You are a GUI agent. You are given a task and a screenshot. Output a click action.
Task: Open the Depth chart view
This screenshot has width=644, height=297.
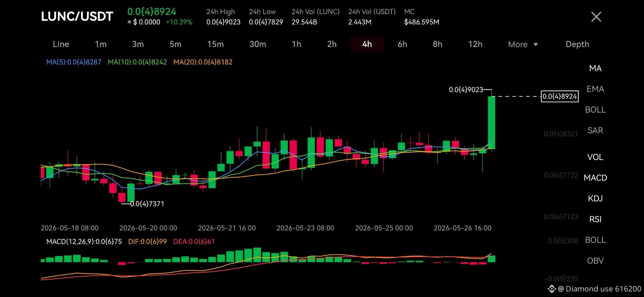(x=577, y=44)
